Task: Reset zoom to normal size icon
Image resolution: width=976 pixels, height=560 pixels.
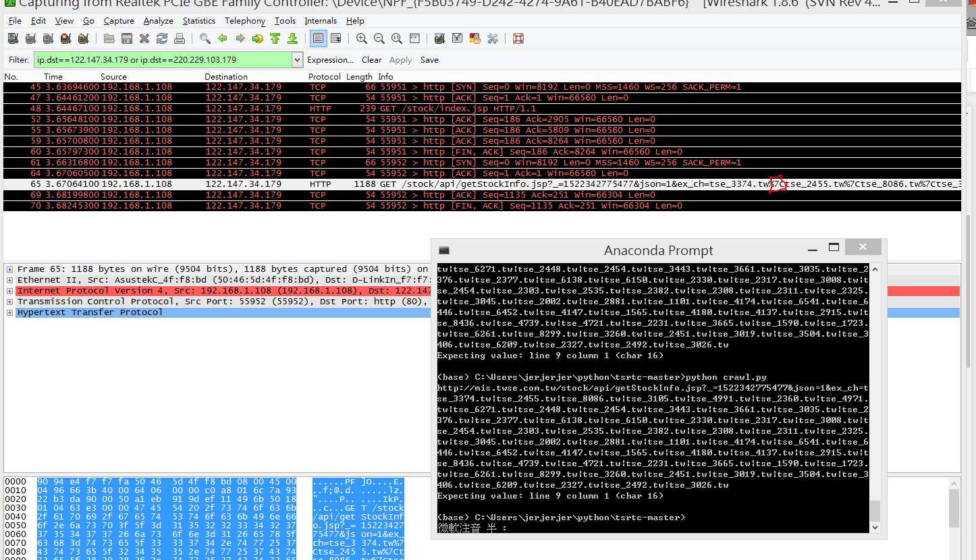Action: pyautogui.click(x=397, y=38)
